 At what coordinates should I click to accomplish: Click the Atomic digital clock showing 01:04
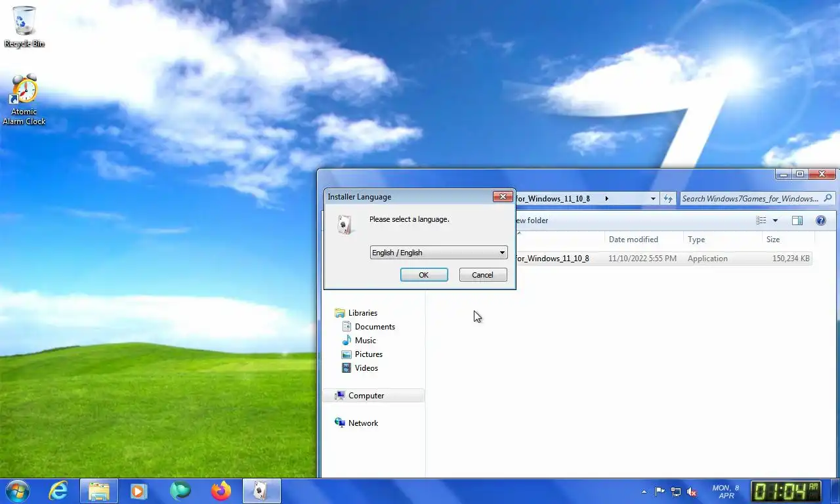pos(786,491)
